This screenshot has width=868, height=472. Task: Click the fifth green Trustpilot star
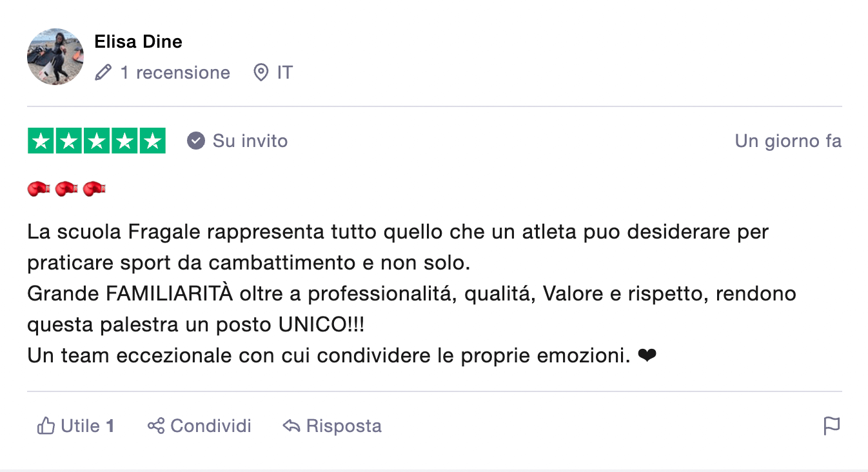tap(152, 140)
